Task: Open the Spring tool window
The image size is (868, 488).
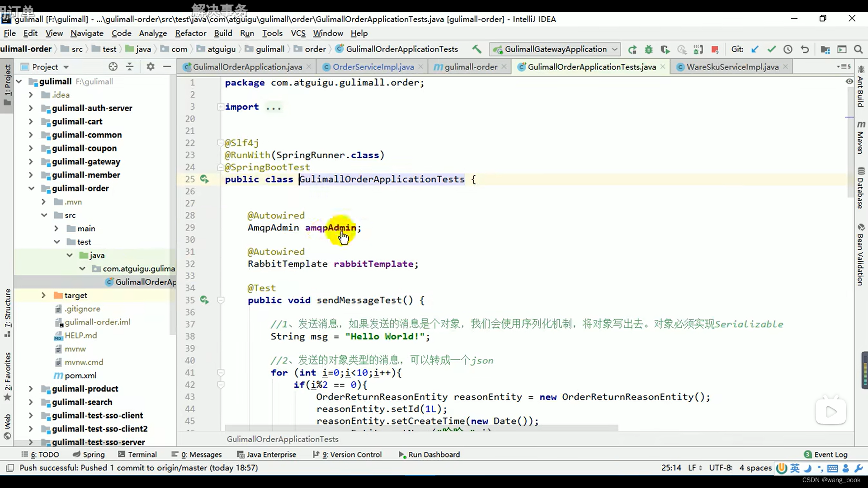Action: [x=89, y=455]
